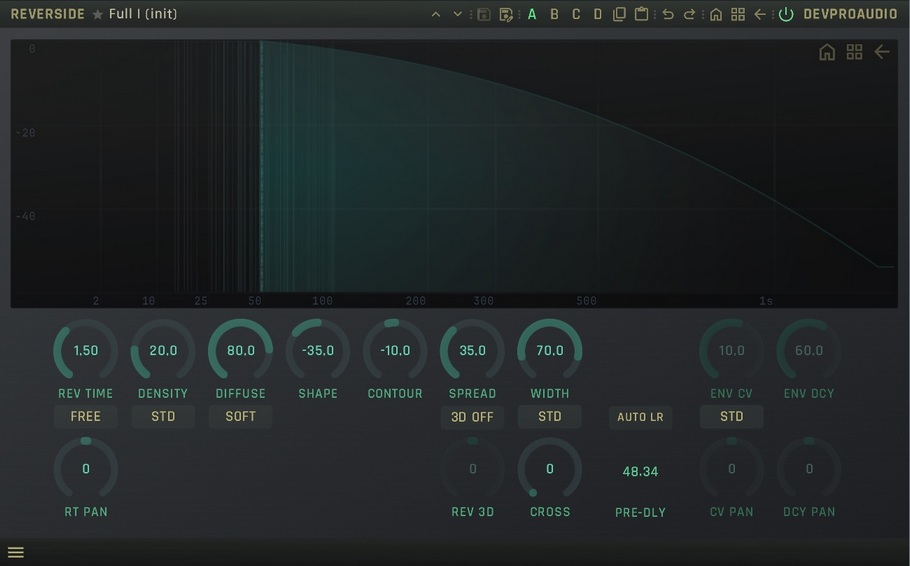Toggle the 3D OFF switch

(472, 417)
